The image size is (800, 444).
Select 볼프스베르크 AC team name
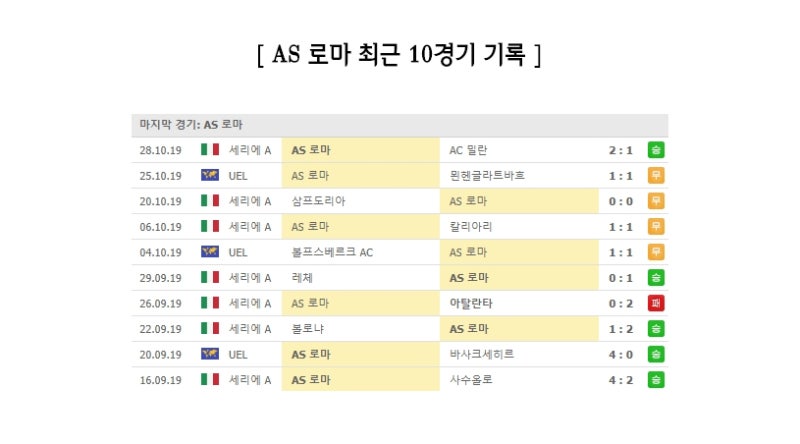[332, 252]
